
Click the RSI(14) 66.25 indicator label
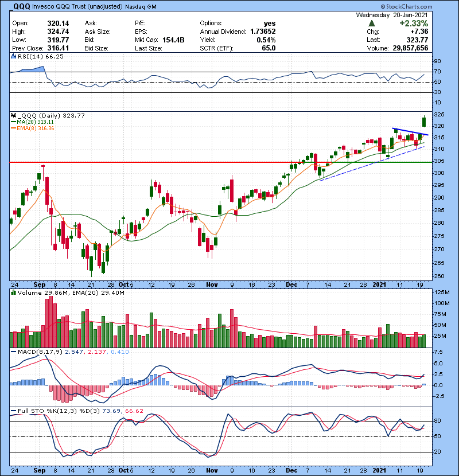click(40, 56)
